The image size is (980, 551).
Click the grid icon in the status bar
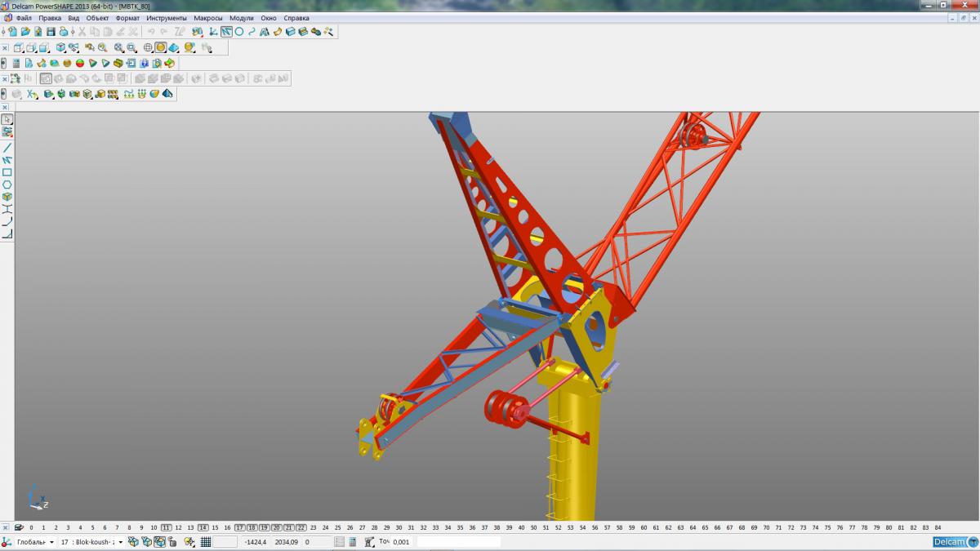click(x=205, y=541)
